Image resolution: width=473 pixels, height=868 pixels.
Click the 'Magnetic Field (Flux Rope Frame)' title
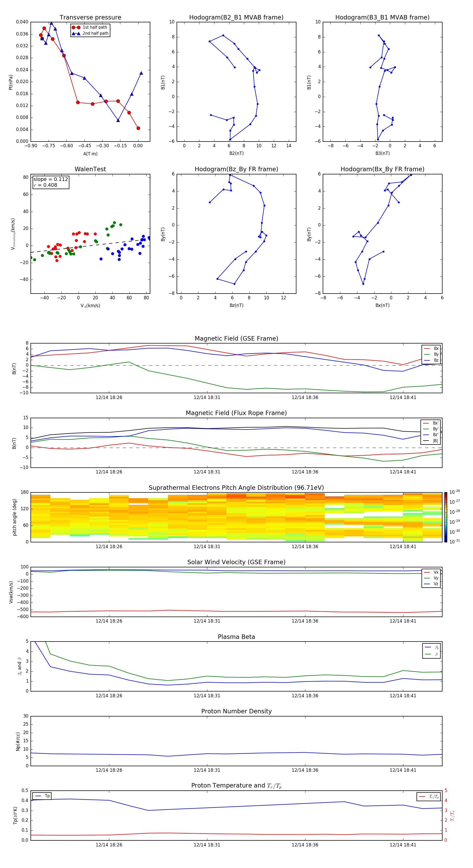[236, 413]
